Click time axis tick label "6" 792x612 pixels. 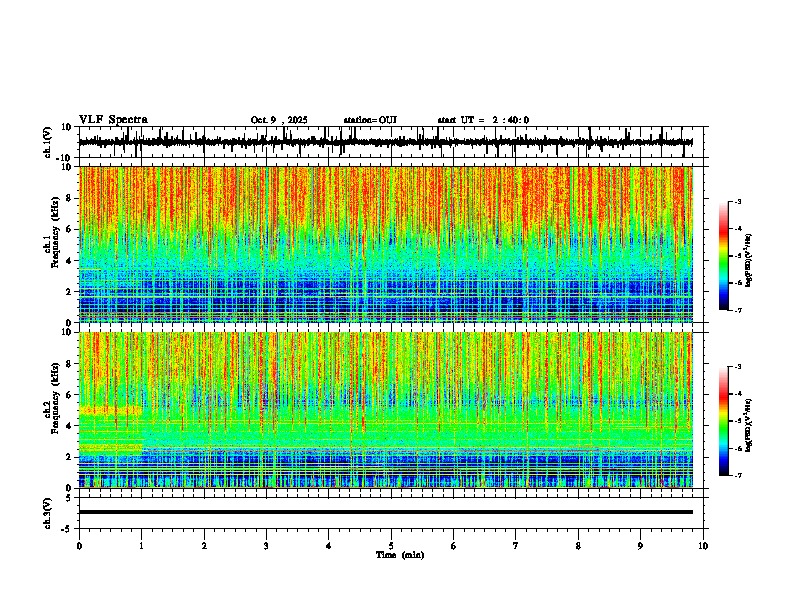(454, 546)
